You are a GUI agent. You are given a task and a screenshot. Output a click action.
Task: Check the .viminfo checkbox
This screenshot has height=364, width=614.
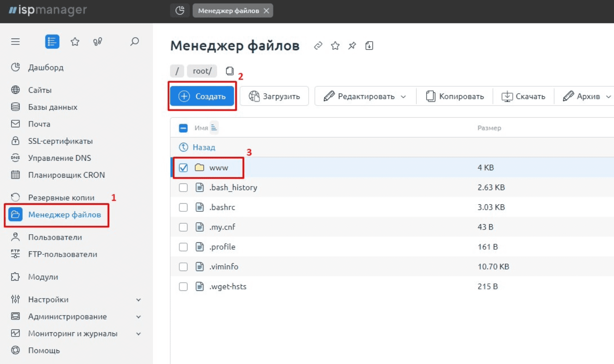coord(183,267)
